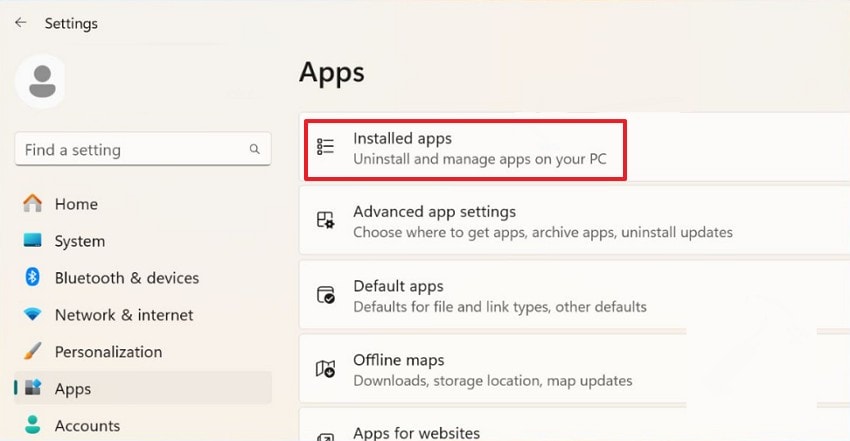Select Accounts in the sidebar
850x441 pixels.
[x=143, y=425]
